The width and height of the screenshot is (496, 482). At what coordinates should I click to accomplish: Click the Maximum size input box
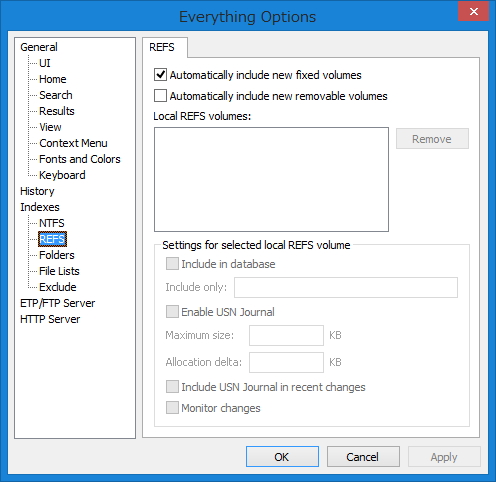point(286,335)
